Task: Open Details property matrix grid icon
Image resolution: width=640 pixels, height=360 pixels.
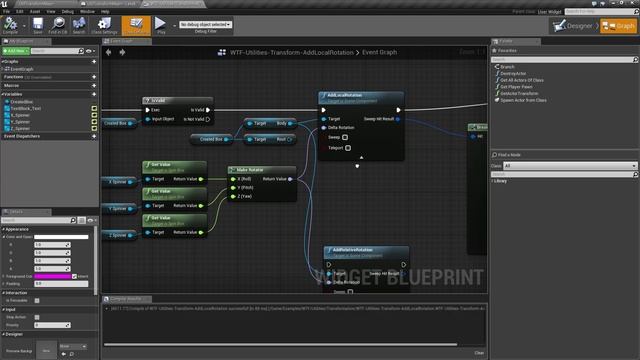Action: pyautogui.click(x=82, y=220)
